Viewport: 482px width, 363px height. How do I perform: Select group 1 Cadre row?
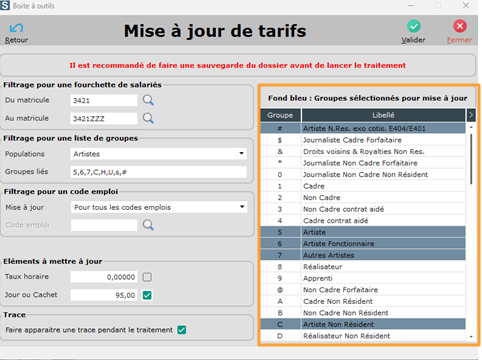[x=363, y=186]
